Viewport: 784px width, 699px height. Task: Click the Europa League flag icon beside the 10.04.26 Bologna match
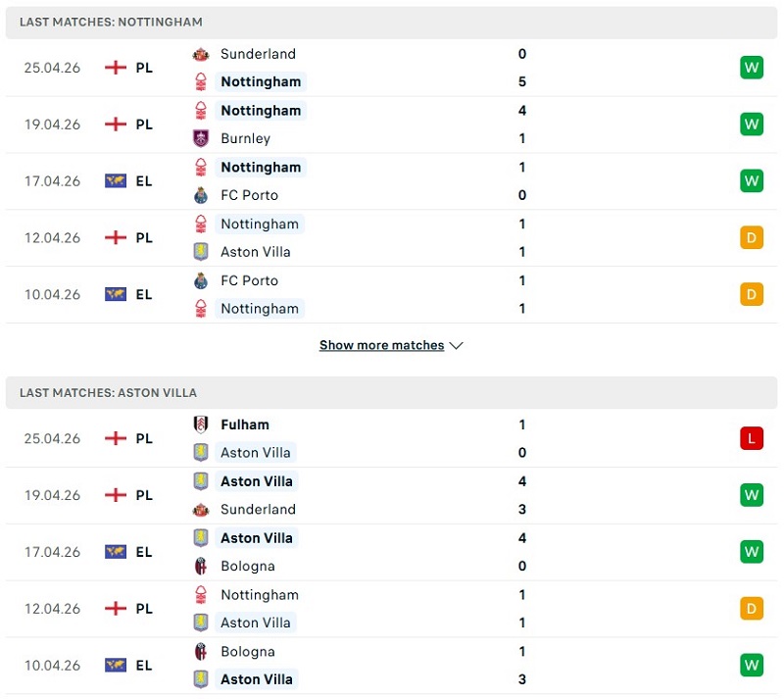[116, 666]
